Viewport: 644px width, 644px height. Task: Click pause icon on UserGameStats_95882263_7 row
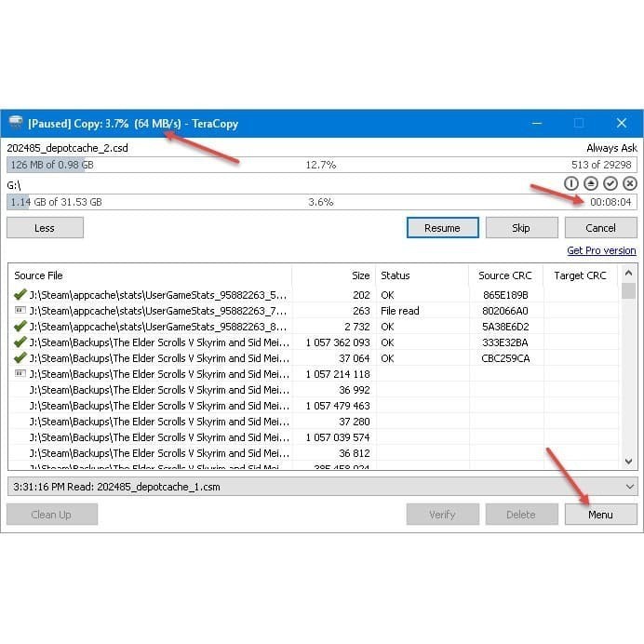coord(20,310)
